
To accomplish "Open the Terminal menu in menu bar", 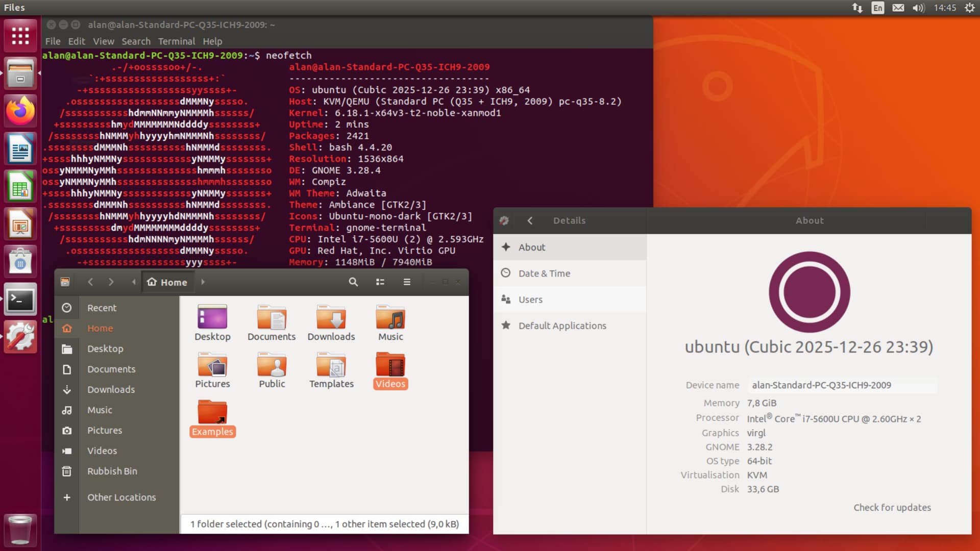I will [x=176, y=41].
